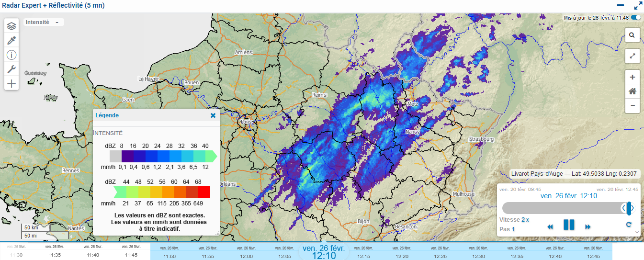Open the information tool
Viewport: 644px width, 260px height.
(11, 55)
